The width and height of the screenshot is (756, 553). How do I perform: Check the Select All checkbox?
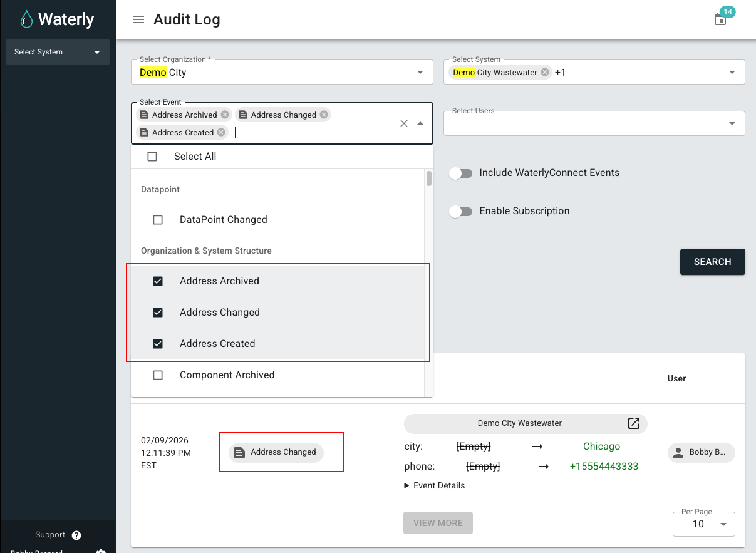click(x=152, y=157)
